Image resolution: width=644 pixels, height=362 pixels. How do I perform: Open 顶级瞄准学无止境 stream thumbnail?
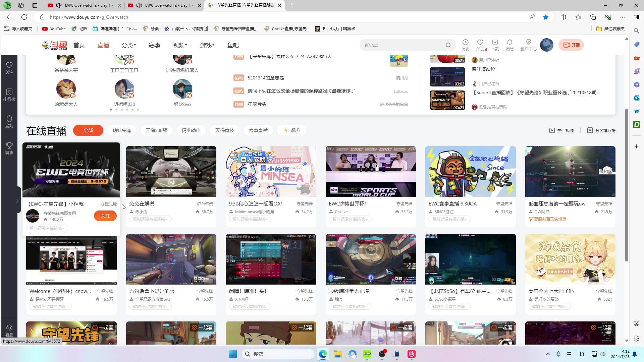point(371,259)
